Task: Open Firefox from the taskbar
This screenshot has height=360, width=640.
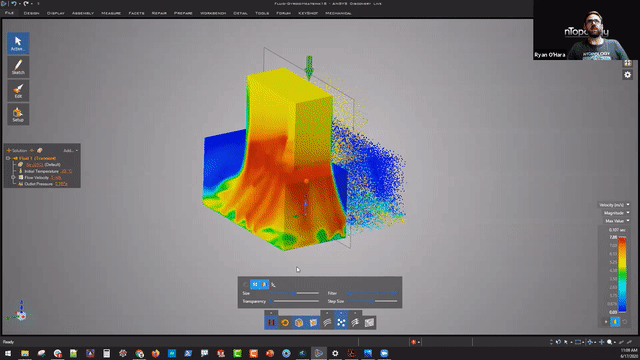Action: (156, 353)
